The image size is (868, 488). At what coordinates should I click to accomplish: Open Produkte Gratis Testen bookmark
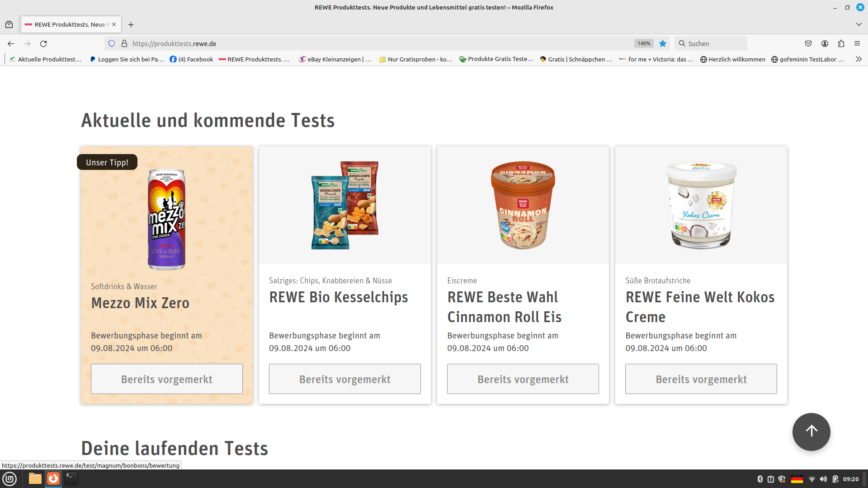click(x=496, y=59)
